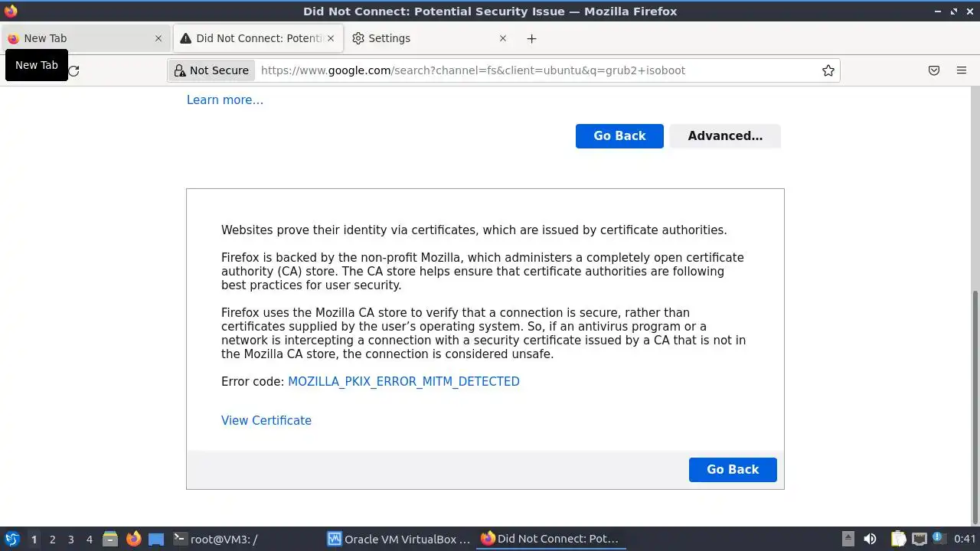Launch Firefox from the panel quick launch
The height and width of the screenshot is (551, 980).
133,539
